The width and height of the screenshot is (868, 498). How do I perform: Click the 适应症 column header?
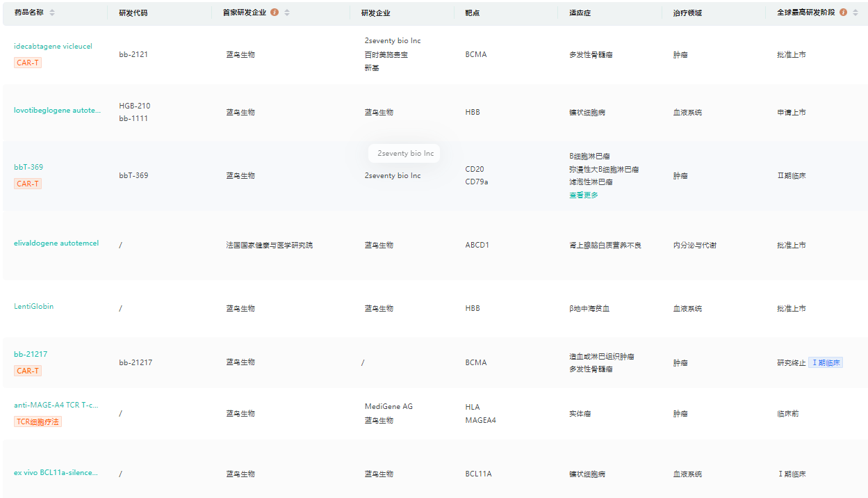[580, 13]
